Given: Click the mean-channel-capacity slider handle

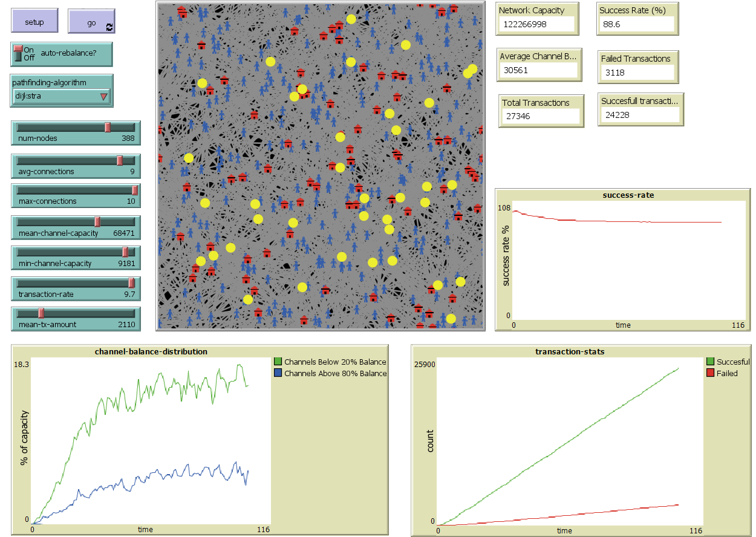Looking at the screenshot, I should (x=97, y=221).
